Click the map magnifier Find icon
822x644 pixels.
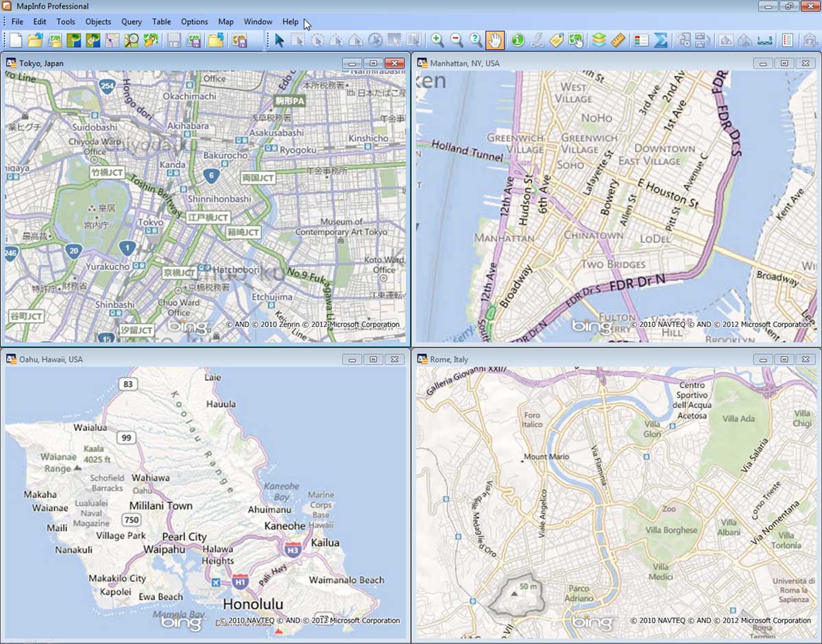[132, 40]
